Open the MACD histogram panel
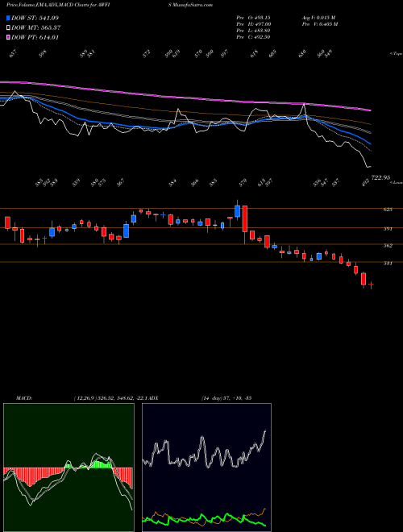 pos(69,468)
